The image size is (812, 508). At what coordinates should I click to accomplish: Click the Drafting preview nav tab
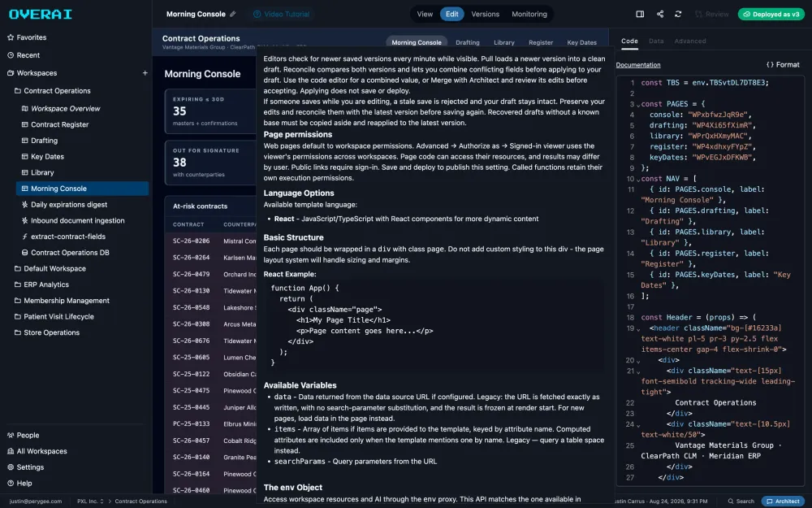click(467, 42)
